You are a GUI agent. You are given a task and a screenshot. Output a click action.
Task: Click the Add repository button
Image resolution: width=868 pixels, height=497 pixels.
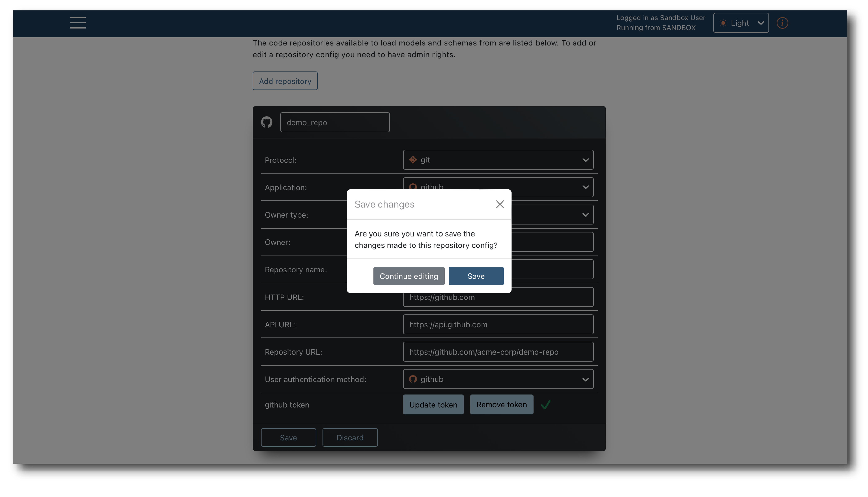[285, 81]
